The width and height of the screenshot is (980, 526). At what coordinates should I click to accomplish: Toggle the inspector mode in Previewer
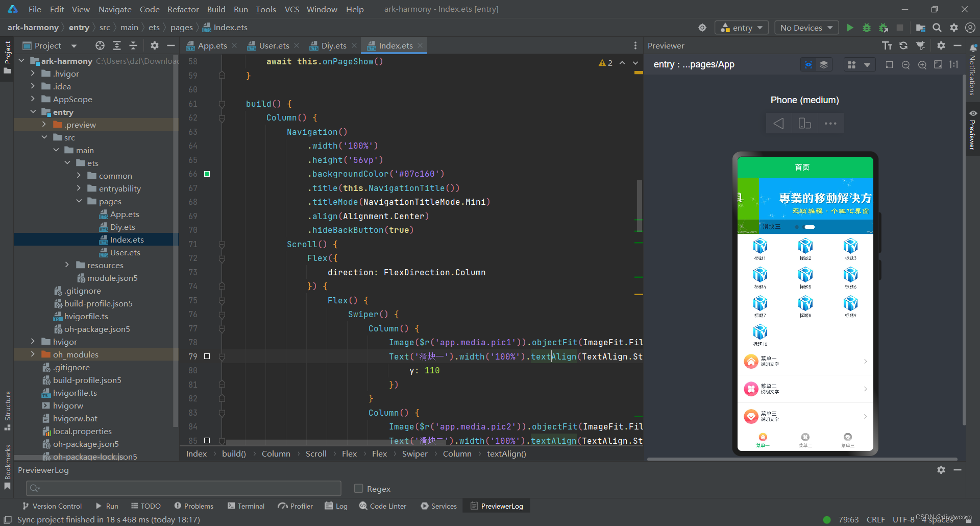(808, 64)
